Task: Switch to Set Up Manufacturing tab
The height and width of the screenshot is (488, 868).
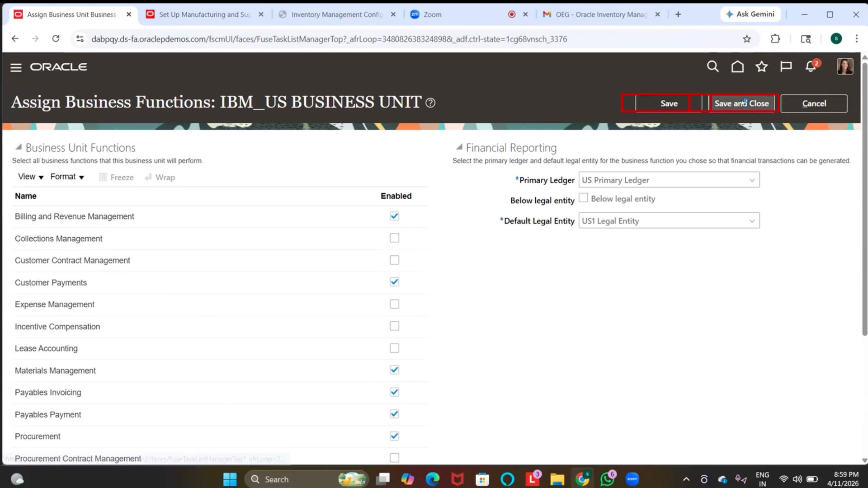Action: coord(204,14)
